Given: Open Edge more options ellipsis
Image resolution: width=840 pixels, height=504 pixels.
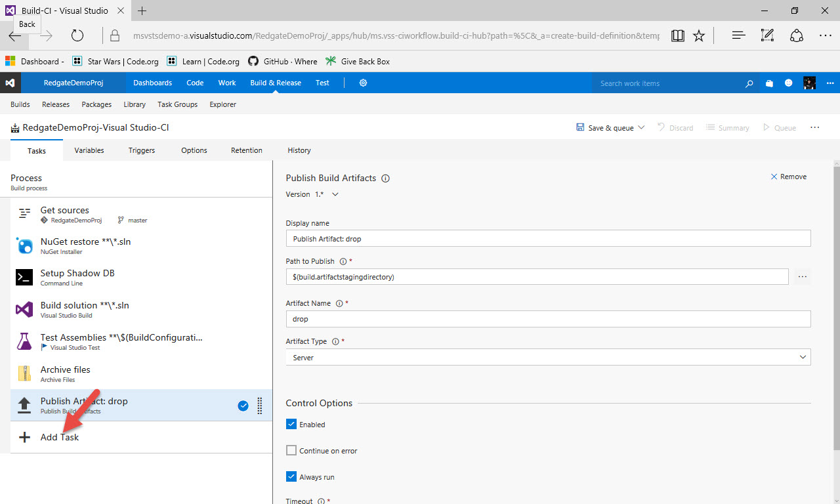Looking at the screenshot, I should click(826, 36).
